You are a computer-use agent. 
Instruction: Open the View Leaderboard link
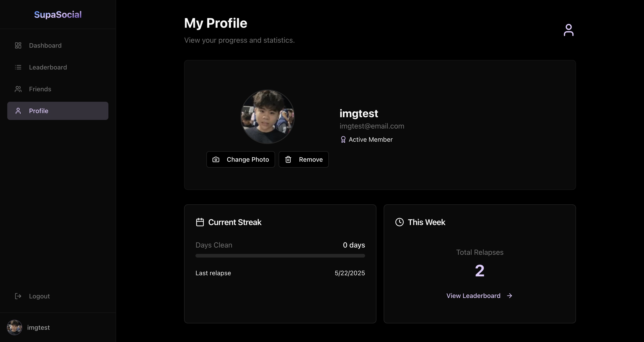pyautogui.click(x=480, y=296)
